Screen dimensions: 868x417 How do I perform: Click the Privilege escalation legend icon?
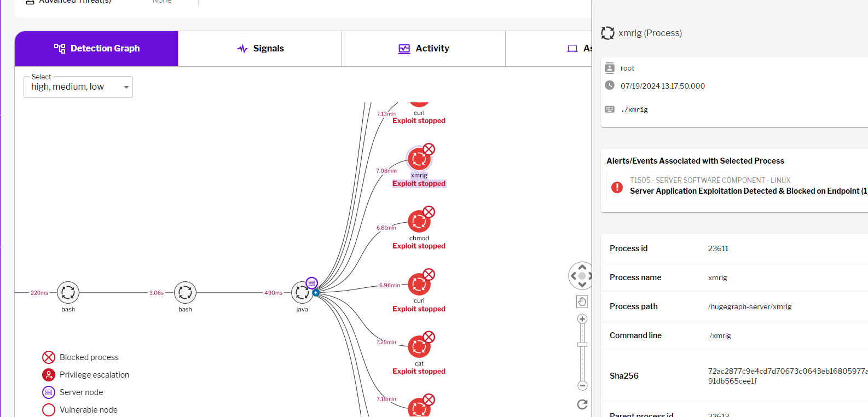[49, 375]
